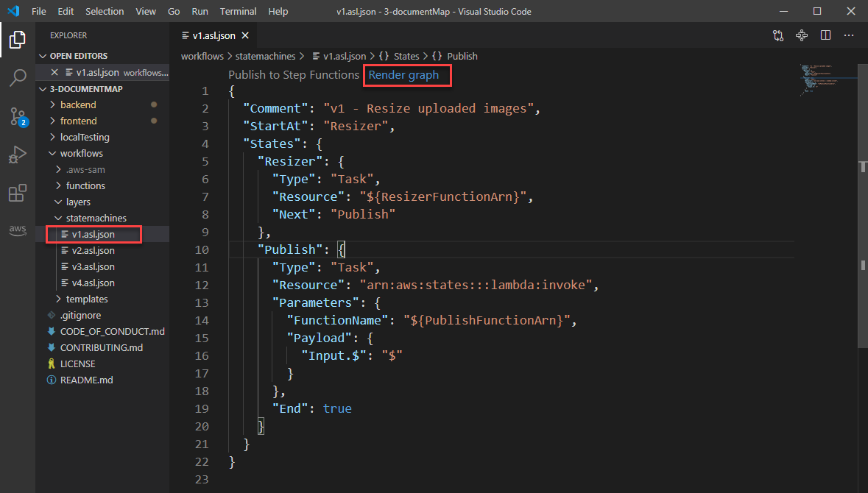The image size is (868, 493).
Task: Open the Search view icon
Action: [18, 77]
